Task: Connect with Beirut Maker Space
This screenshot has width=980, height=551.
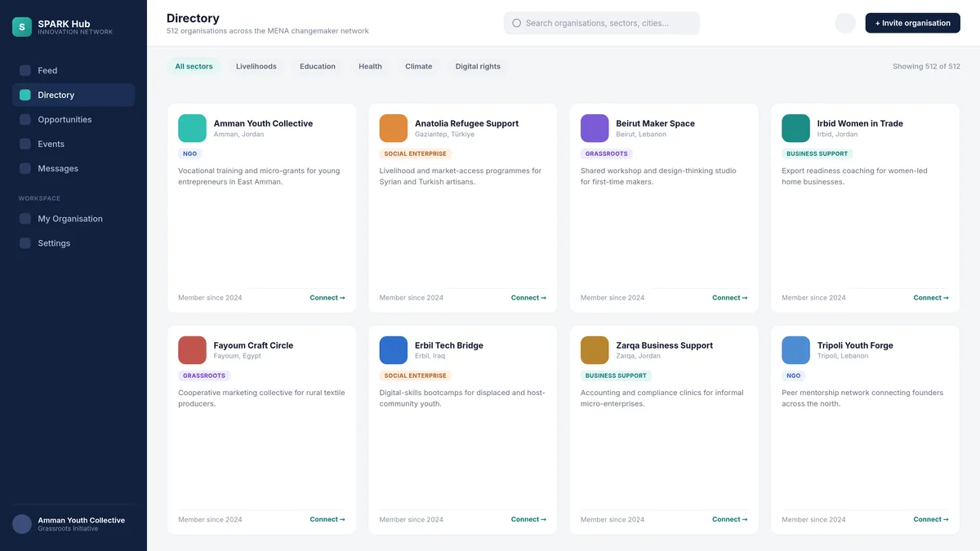Action: (x=729, y=298)
